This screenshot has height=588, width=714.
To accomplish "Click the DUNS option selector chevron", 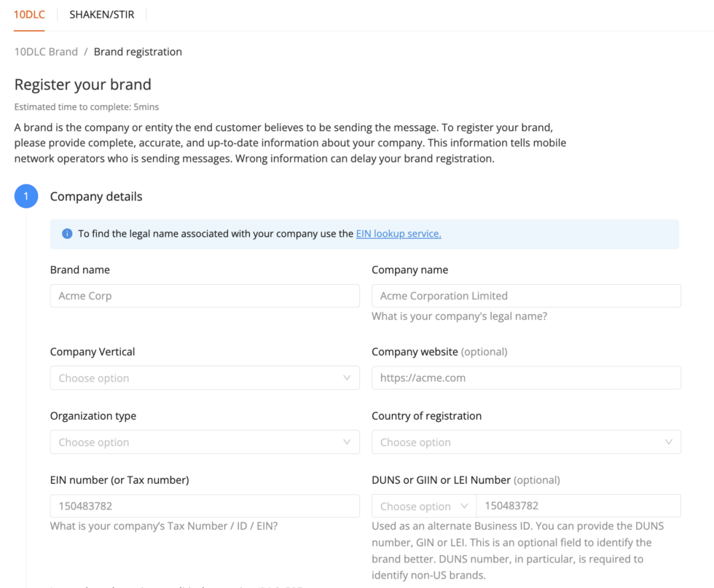I will click(x=463, y=506).
